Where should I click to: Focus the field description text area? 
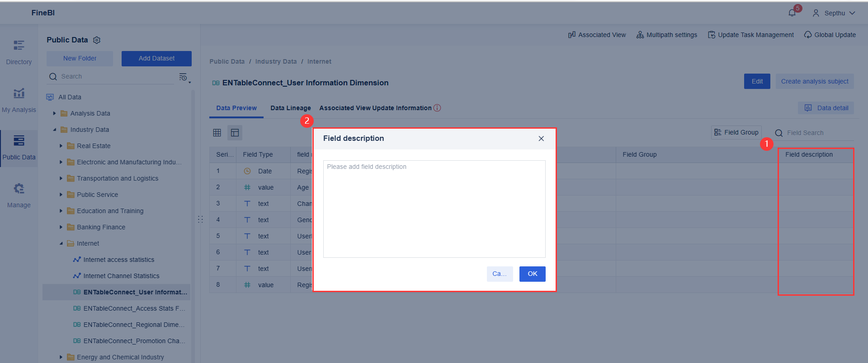(x=434, y=209)
